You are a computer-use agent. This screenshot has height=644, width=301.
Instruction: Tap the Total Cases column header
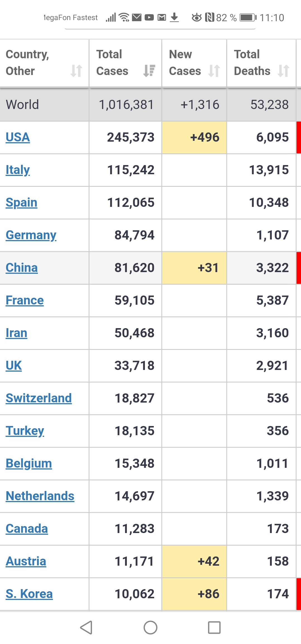(x=125, y=63)
